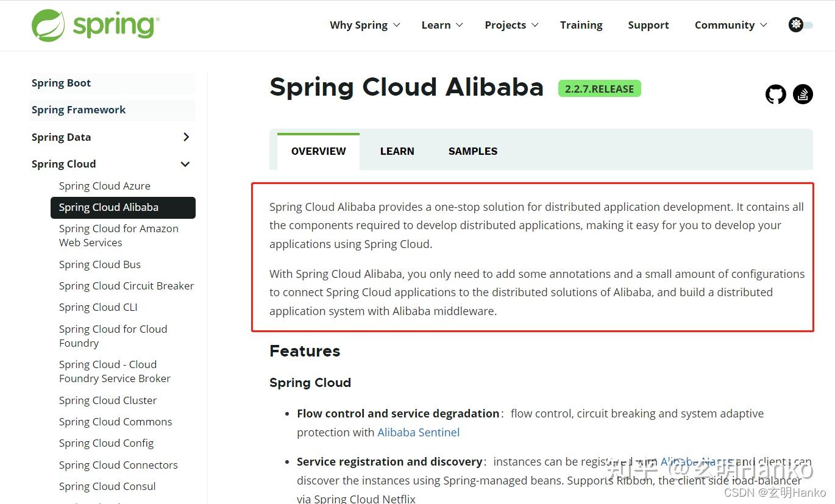Select Spring Cloud Bus

click(x=100, y=264)
